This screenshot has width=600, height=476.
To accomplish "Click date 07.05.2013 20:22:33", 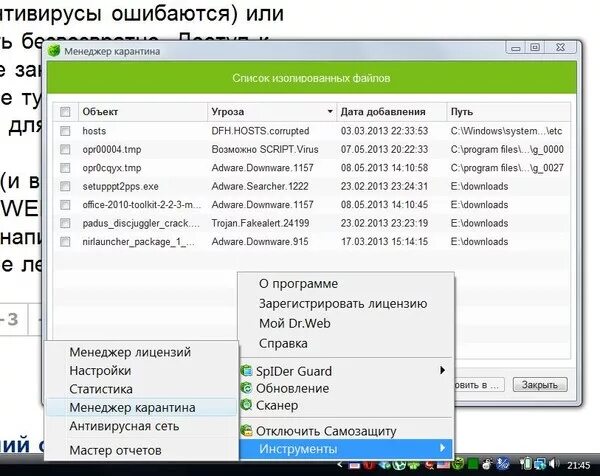I will pos(384,149).
